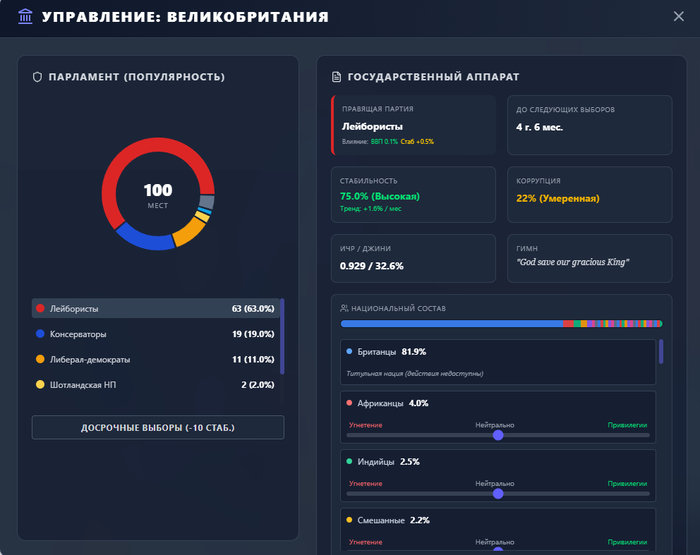The image size is (700, 555).
Task: Click the shield icon beside Парламент heading
Action: click(38, 77)
